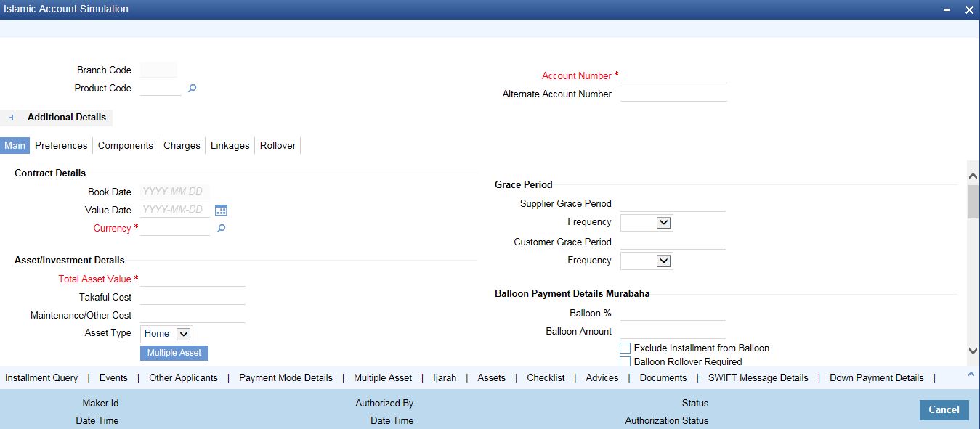
Task: Click the Product Code input field
Action: click(161, 88)
